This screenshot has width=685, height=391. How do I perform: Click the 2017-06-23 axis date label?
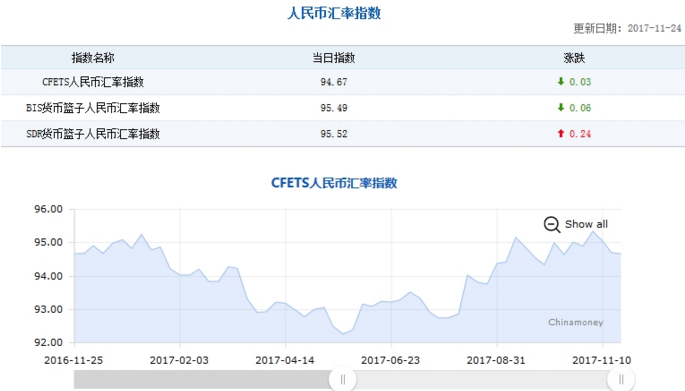pyautogui.click(x=391, y=360)
